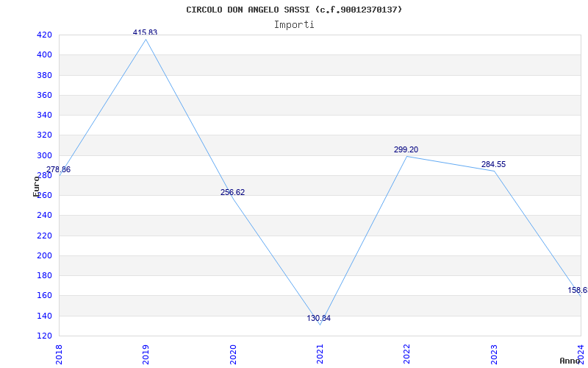Click the 2021 x-axis label
The height and width of the screenshot is (368, 588).
[x=320, y=354]
